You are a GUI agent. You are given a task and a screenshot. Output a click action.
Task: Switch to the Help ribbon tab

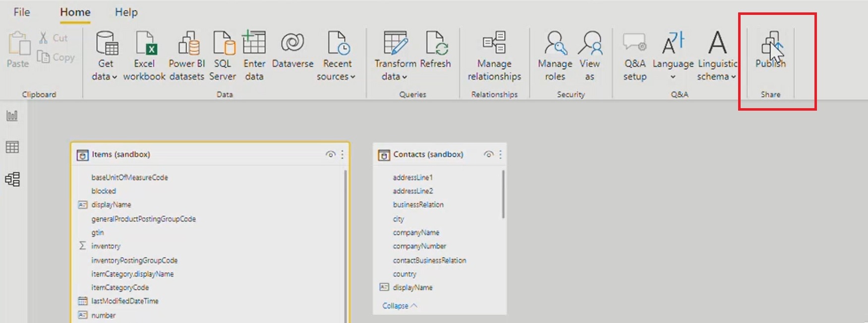click(126, 12)
